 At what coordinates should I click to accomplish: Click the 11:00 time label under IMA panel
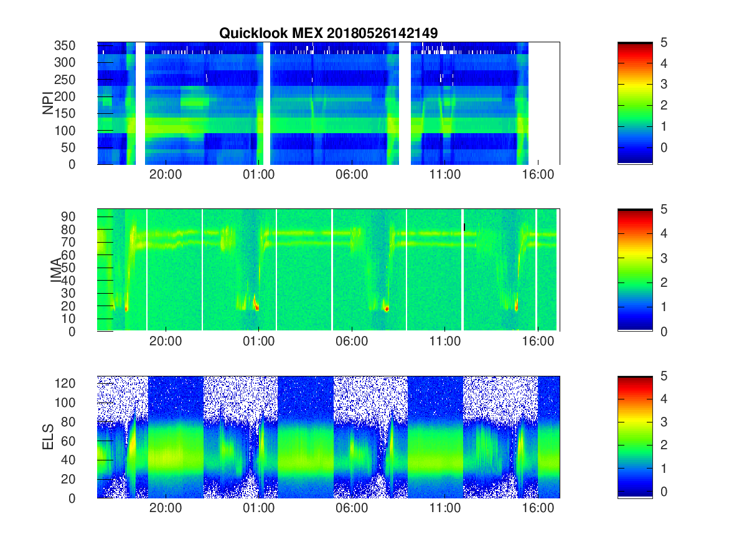444,342
